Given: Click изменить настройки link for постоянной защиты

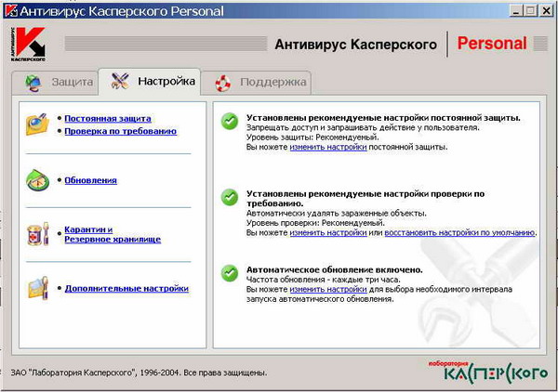Looking at the screenshot, I should click(328, 147).
